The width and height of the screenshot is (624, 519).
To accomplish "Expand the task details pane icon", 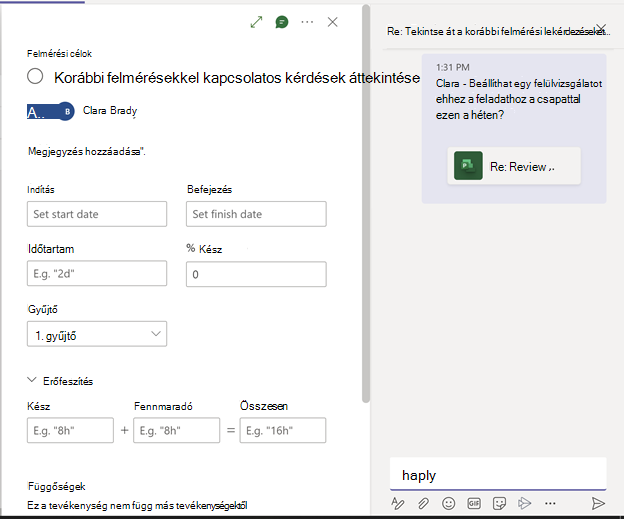I will point(256,22).
